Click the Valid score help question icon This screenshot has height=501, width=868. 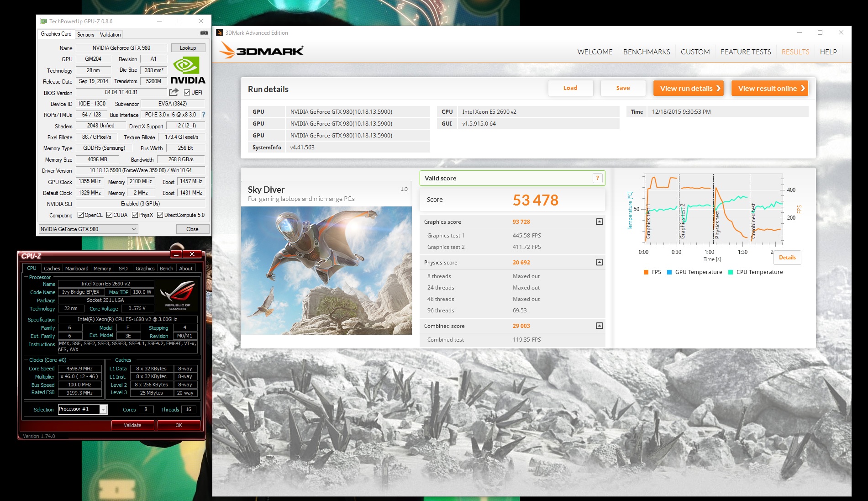(597, 178)
